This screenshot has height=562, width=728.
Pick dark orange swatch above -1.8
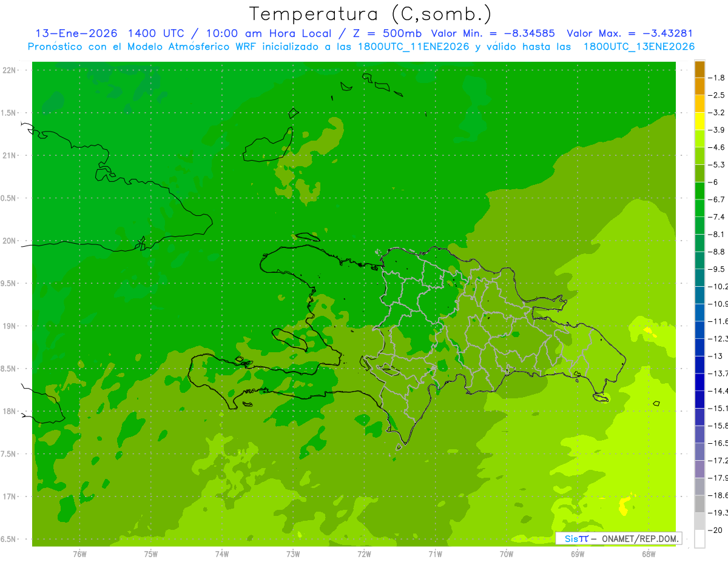tap(699, 69)
